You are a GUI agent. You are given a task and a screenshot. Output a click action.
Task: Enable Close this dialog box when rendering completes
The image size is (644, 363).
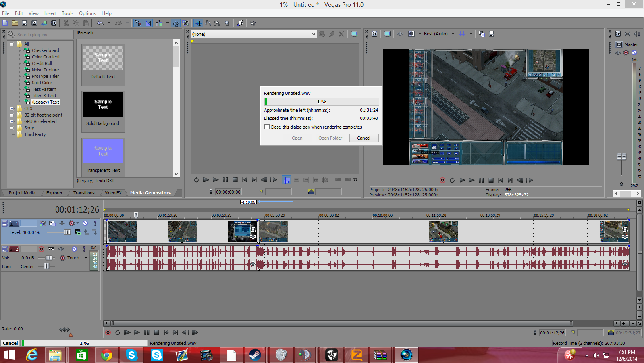pyautogui.click(x=267, y=127)
